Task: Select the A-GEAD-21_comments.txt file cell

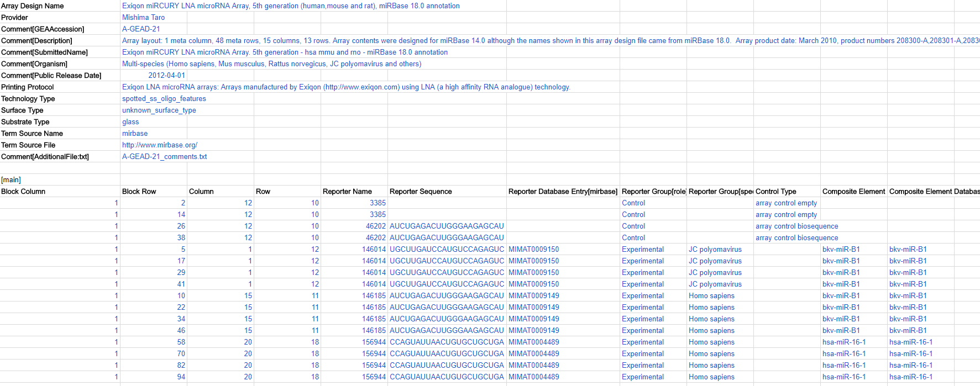Action: point(164,157)
